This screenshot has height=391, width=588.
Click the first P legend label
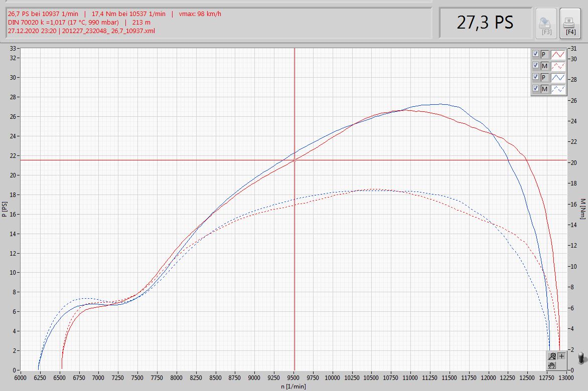coord(544,54)
